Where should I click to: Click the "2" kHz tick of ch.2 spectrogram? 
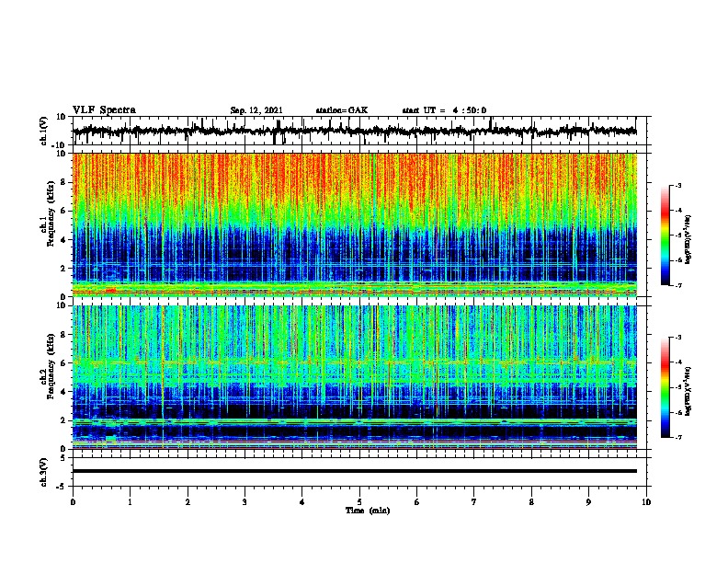64,420
